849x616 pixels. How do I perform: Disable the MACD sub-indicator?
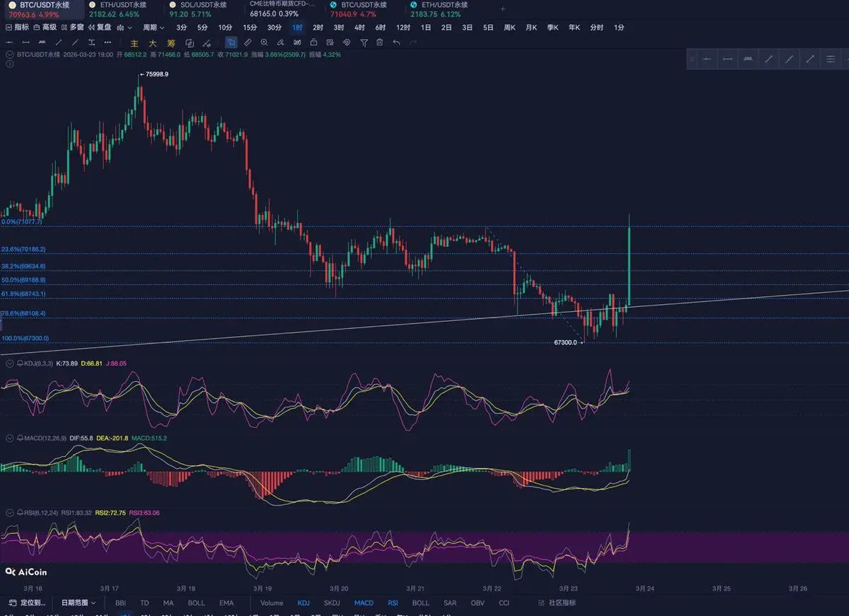364,603
